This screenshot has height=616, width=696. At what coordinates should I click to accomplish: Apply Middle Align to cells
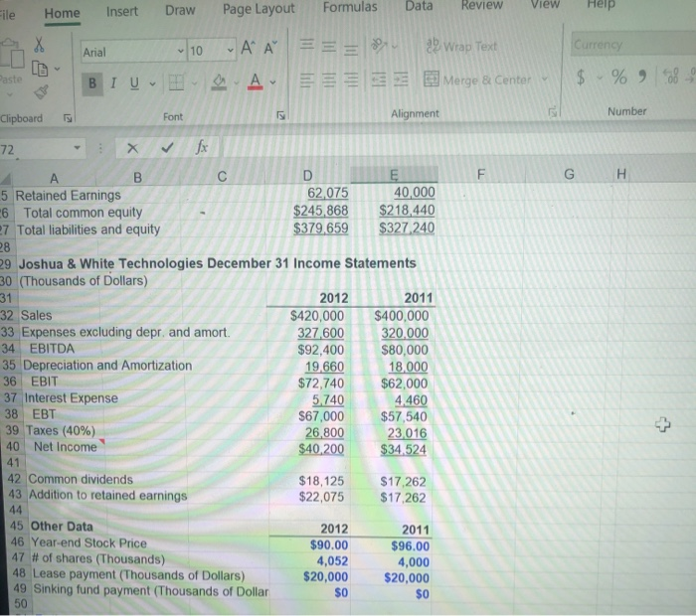point(328,46)
